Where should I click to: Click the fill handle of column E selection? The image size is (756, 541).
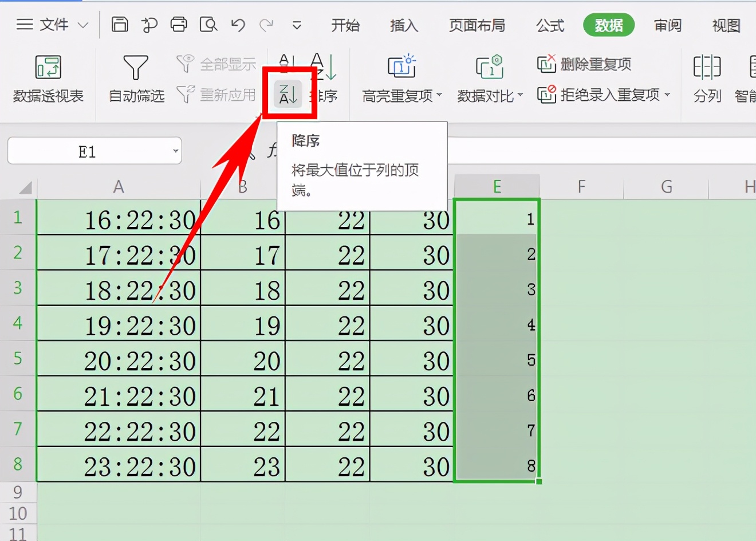539,481
